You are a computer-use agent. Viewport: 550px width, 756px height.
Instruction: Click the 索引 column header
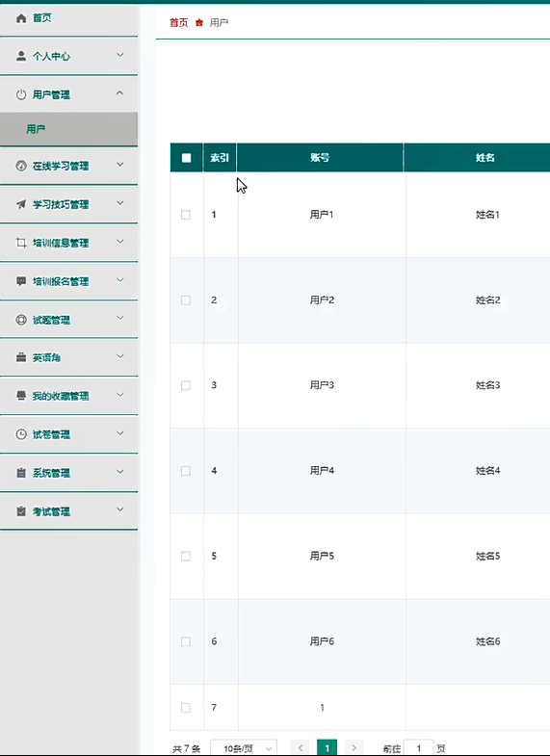(x=220, y=158)
